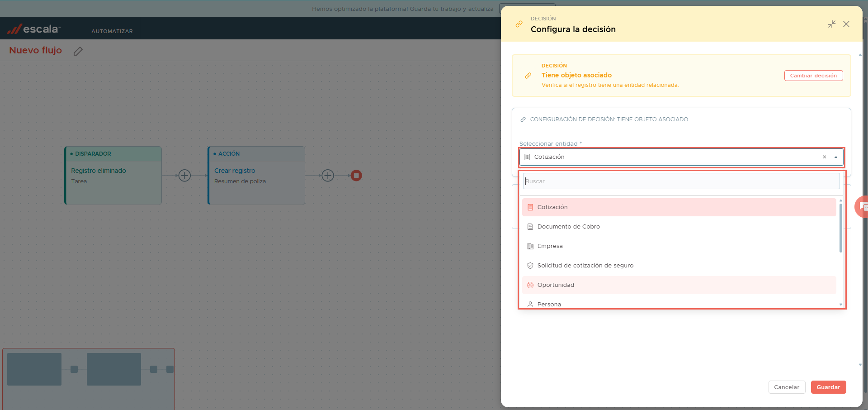
Task: Click the Guardar button
Action: (828, 387)
